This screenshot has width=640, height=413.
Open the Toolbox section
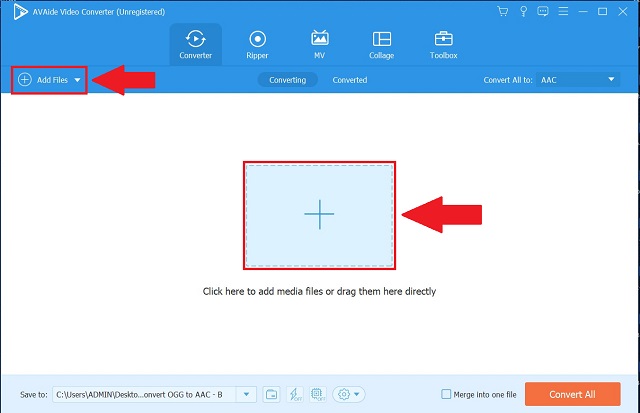(x=443, y=44)
